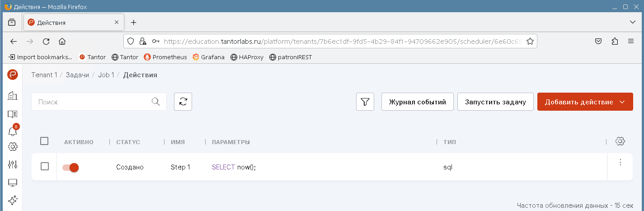
Task: Open the three-dot menu for Step 1
Action: (x=620, y=162)
